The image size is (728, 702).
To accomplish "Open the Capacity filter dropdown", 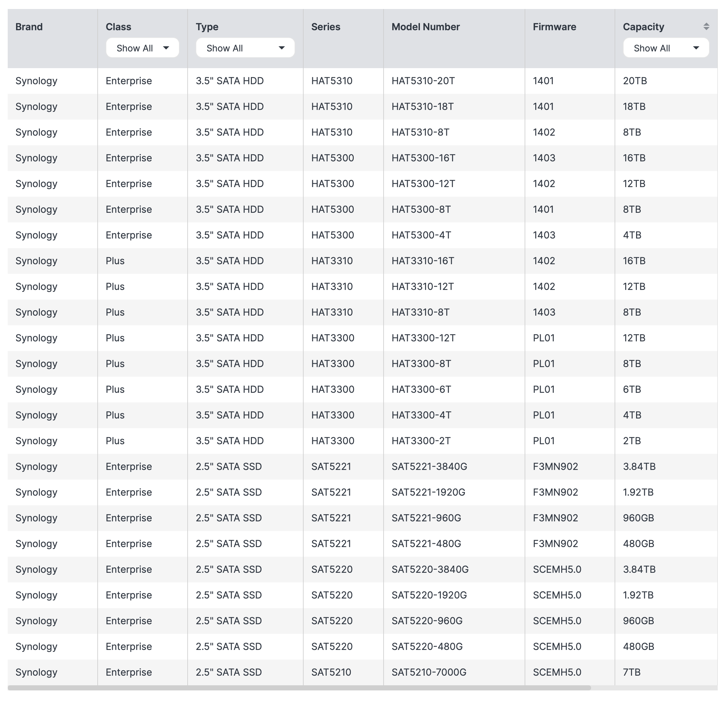I will click(x=666, y=48).
